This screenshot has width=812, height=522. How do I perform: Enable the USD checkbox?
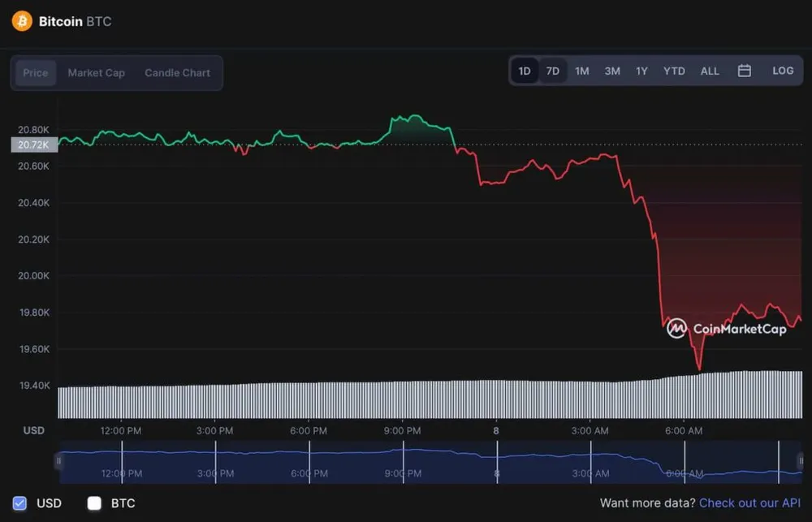[x=20, y=503]
